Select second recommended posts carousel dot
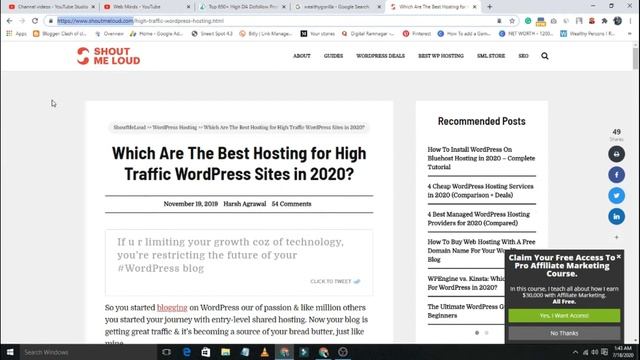640x360 pixels. [x=487, y=333]
